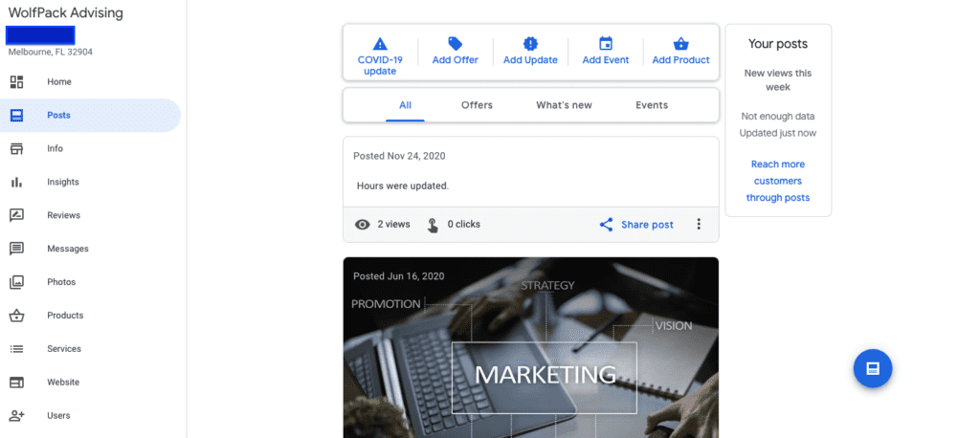Screen dimensions: 980x438
Task: Click the Products basket icon in sidebar
Action: pos(17,316)
